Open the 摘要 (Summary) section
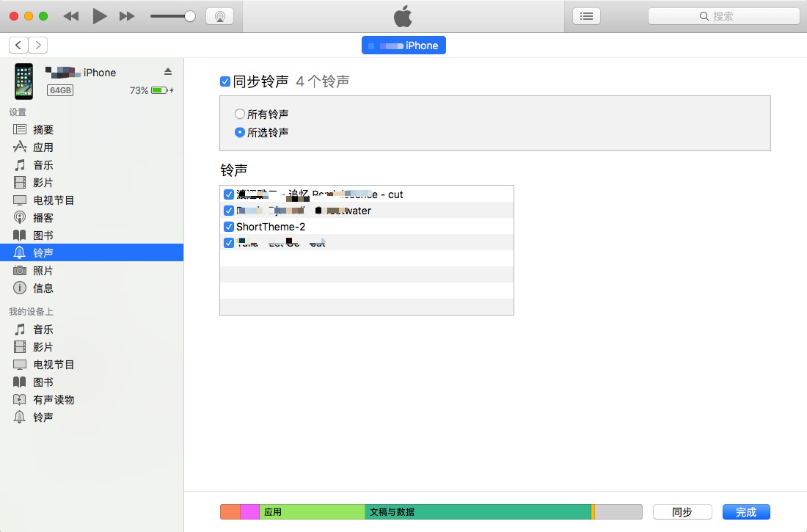The height and width of the screenshot is (532, 807). (42, 129)
